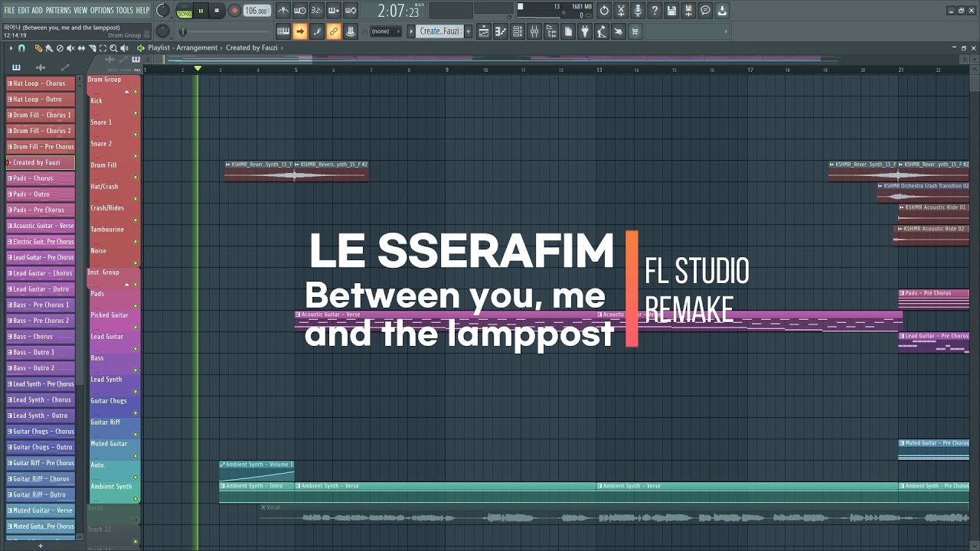Collapse the Drum Group track group
Screen dimensions: 980x551
(x=126, y=92)
